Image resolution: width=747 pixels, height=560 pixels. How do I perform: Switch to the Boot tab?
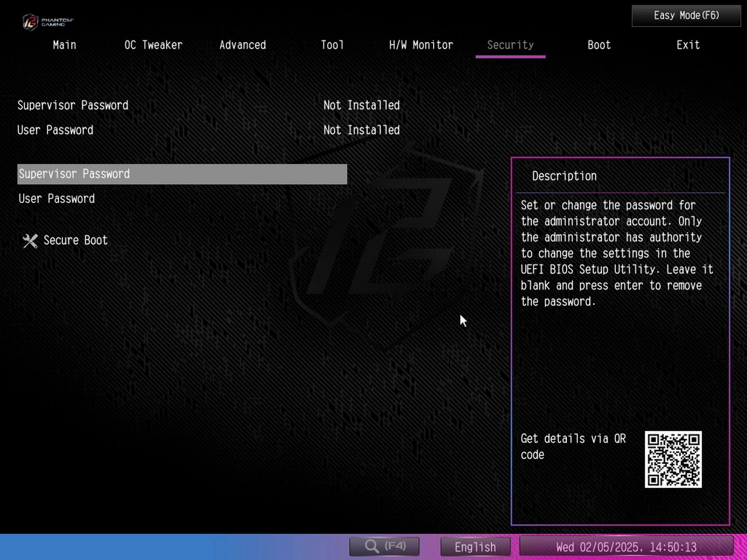(599, 45)
